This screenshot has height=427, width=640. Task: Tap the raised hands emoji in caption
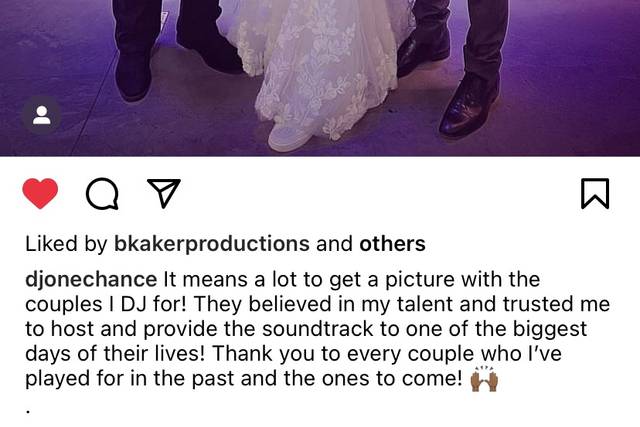[484, 378]
